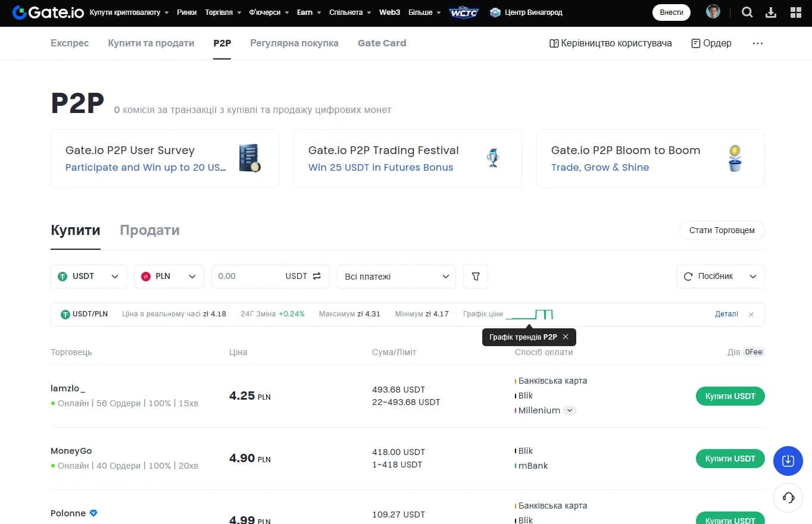This screenshot has height=524, width=812.
Task: Open Participate and Win survey link
Action: click(146, 168)
